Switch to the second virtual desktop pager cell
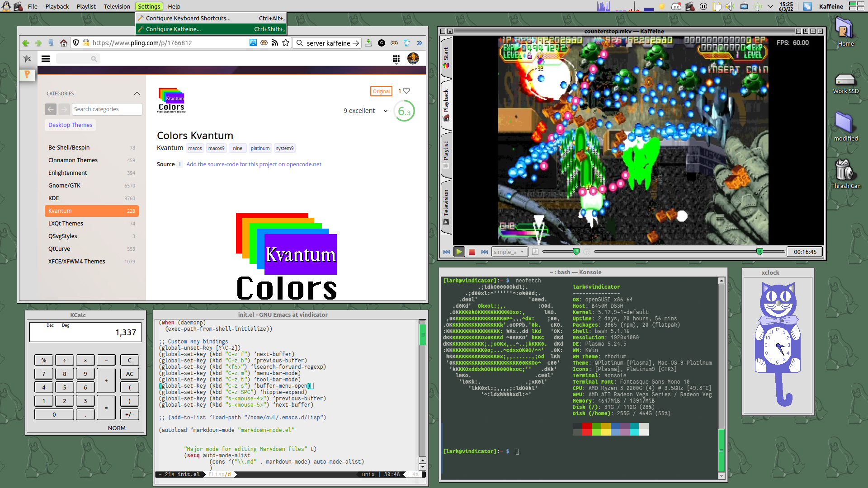Image resolution: width=868 pixels, height=488 pixels. (x=861, y=4)
